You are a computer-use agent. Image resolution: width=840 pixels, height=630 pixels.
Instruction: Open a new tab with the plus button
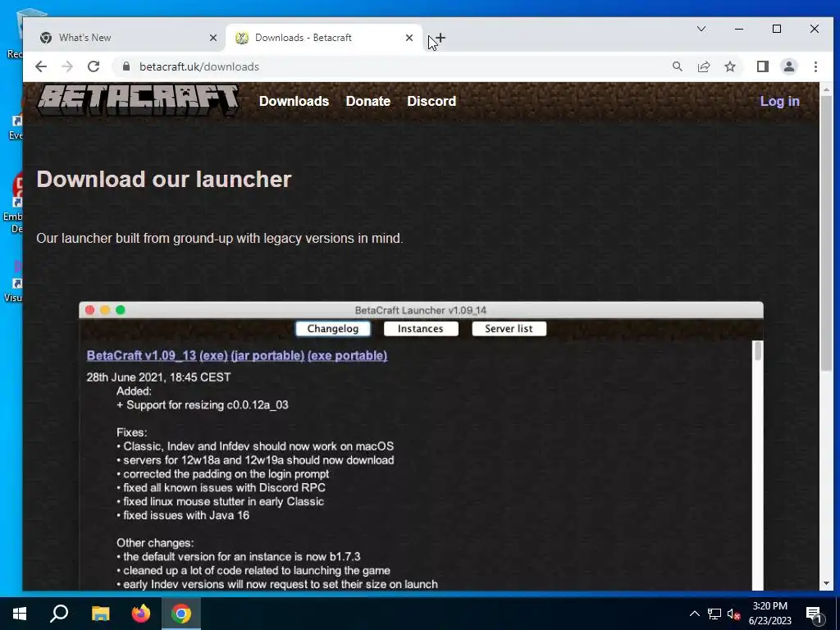click(440, 38)
